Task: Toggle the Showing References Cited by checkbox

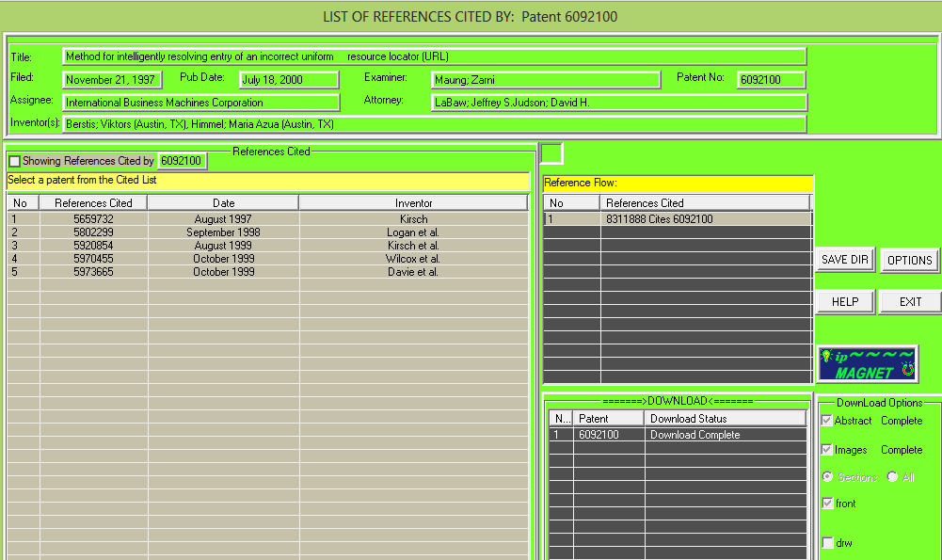Action: [x=15, y=161]
